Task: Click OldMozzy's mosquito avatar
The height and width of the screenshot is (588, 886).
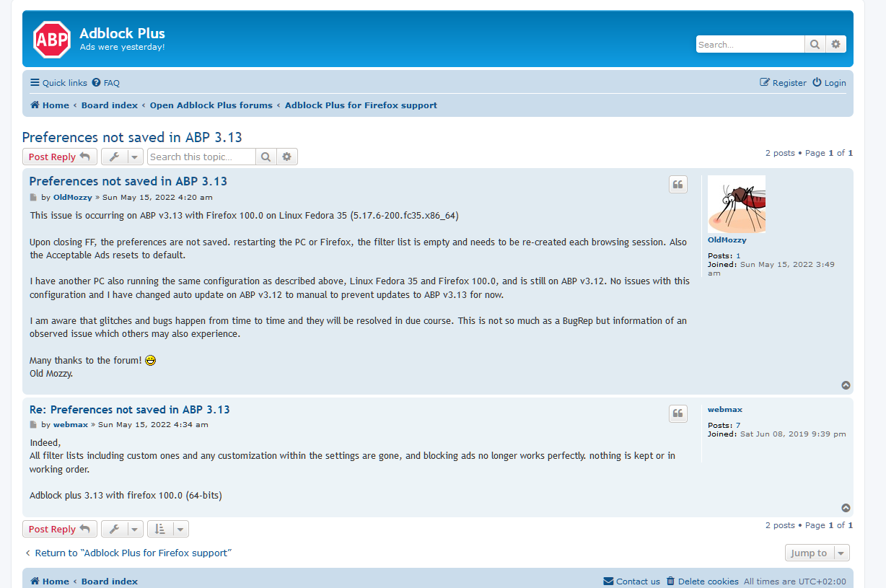Action: pyautogui.click(x=737, y=204)
